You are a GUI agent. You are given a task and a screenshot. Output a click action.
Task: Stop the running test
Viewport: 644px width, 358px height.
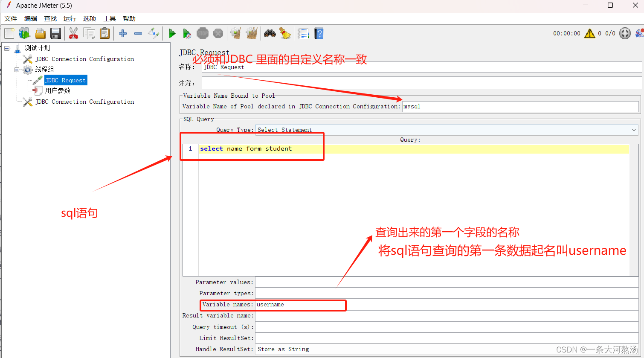[203, 33]
